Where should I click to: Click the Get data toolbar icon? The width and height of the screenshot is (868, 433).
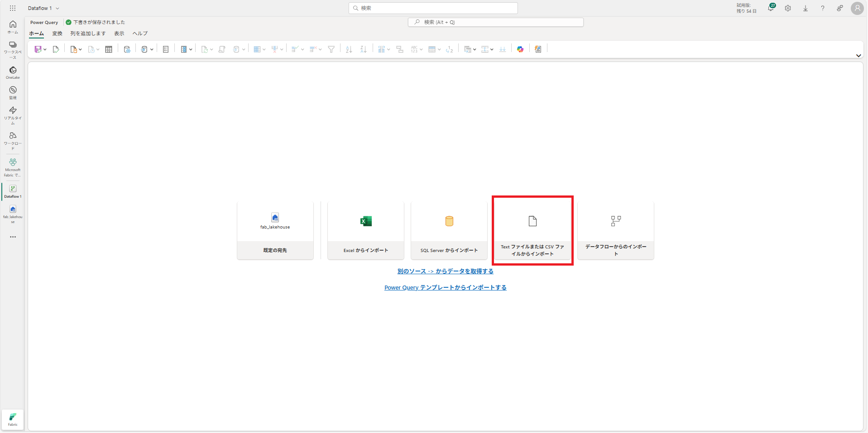(x=74, y=49)
